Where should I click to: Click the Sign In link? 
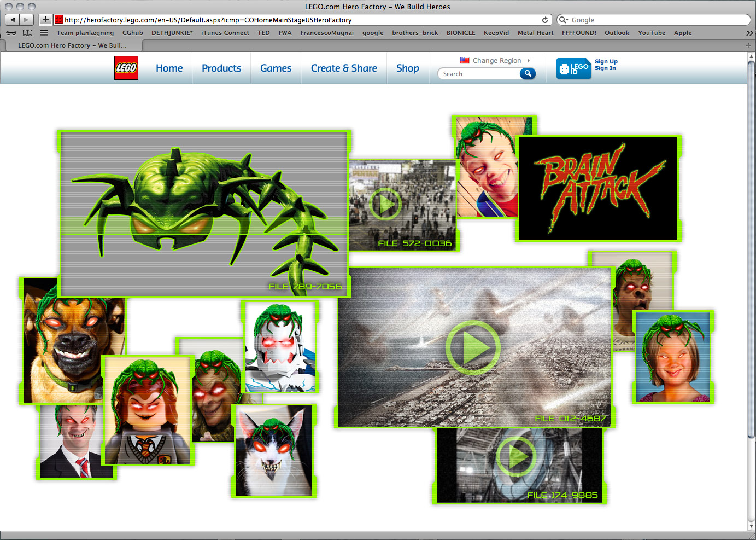pyautogui.click(x=605, y=68)
